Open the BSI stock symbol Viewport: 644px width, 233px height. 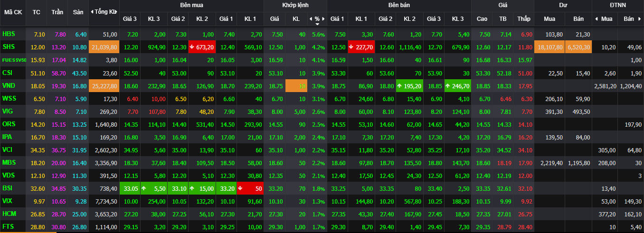pos(8,188)
